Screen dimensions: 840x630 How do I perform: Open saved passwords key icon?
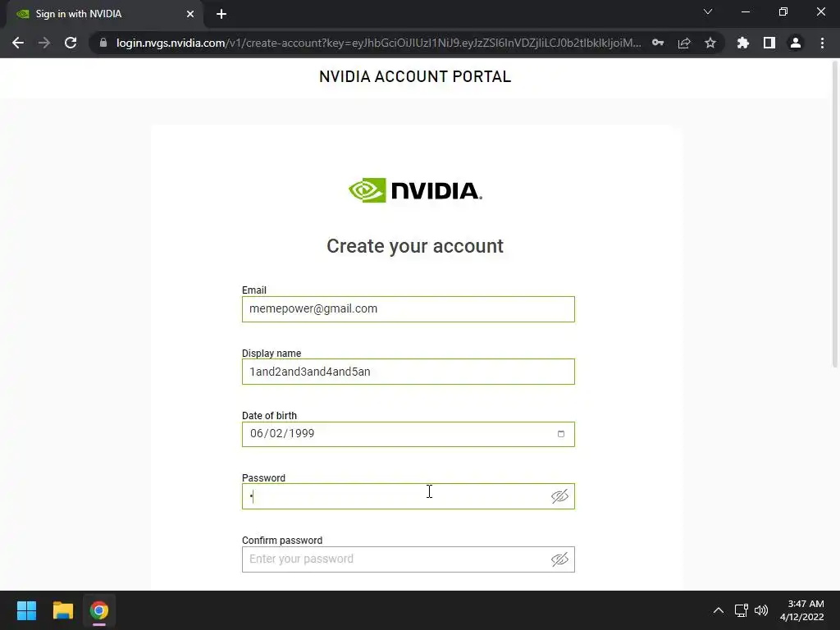658,43
